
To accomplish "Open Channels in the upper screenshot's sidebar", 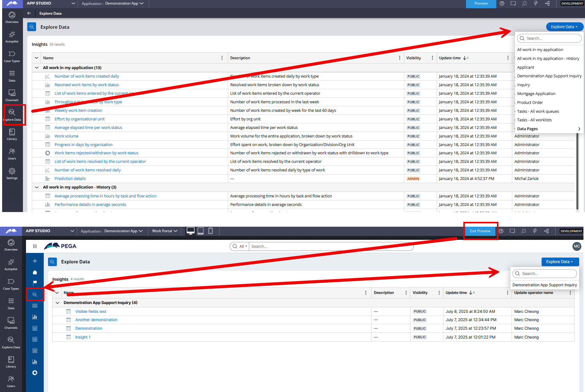I will click(x=12, y=96).
